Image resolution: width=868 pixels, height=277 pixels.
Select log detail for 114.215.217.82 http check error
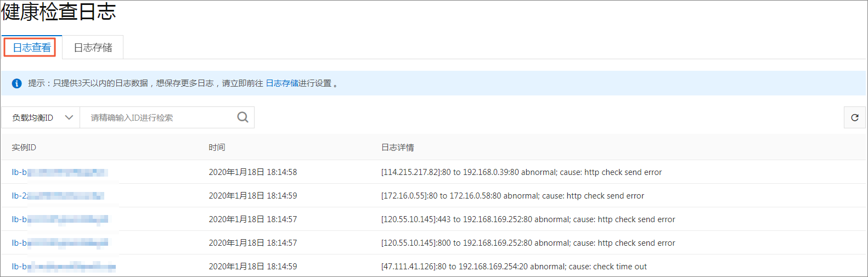(x=522, y=172)
